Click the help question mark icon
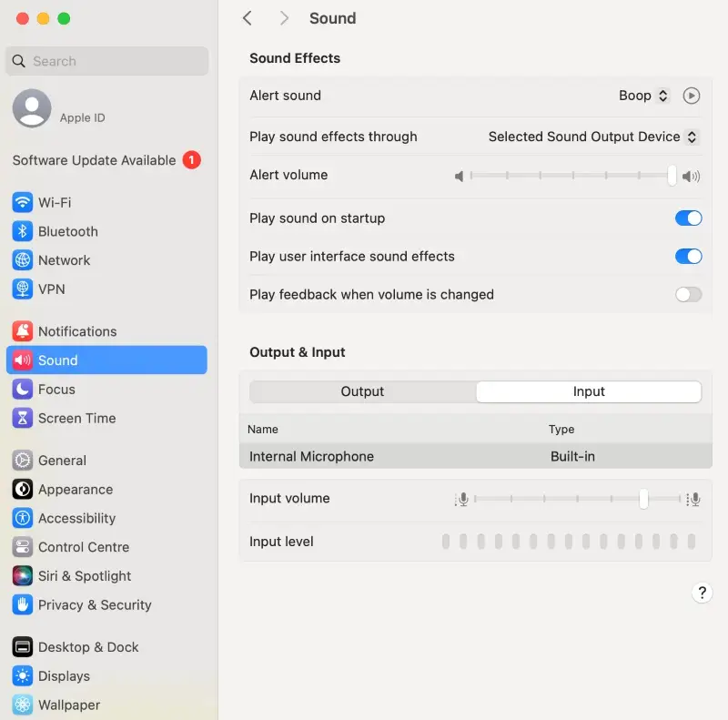Screen dimensions: 728x720 (x=702, y=593)
